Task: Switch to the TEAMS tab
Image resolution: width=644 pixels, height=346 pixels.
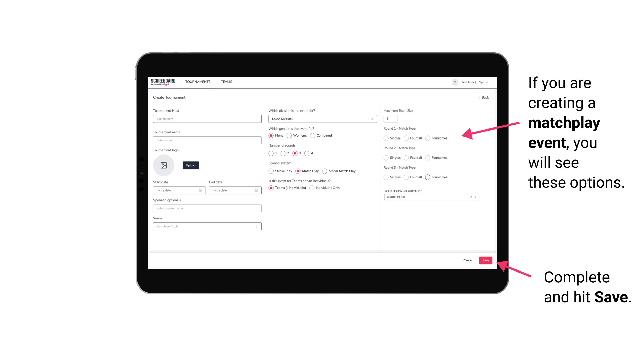Action: point(226,82)
